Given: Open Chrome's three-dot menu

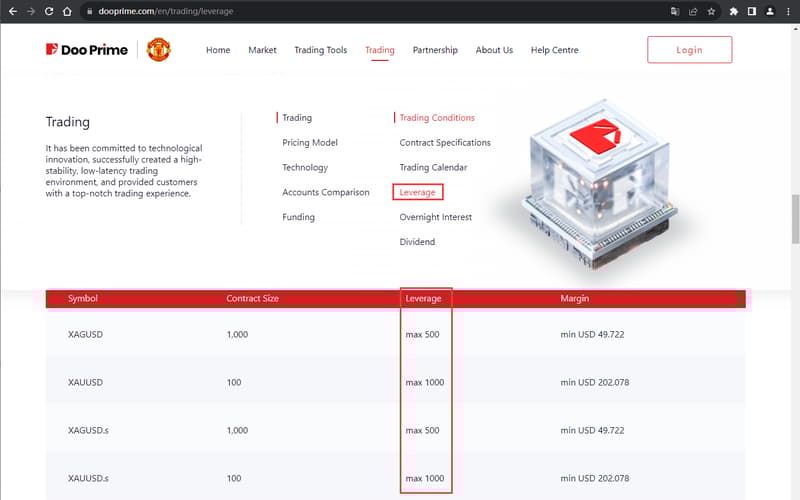Looking at the screenshot, I should [x=787, y=12].
